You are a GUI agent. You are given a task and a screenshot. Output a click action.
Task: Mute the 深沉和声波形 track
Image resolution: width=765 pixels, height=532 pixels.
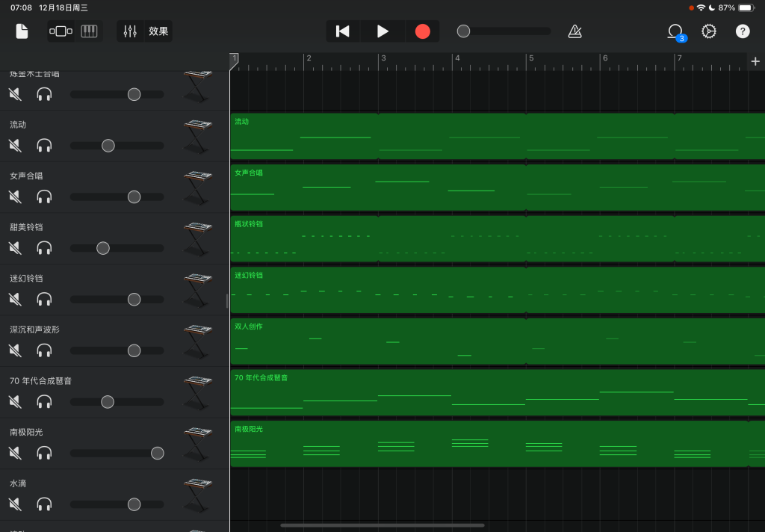(x=15, y=350)
